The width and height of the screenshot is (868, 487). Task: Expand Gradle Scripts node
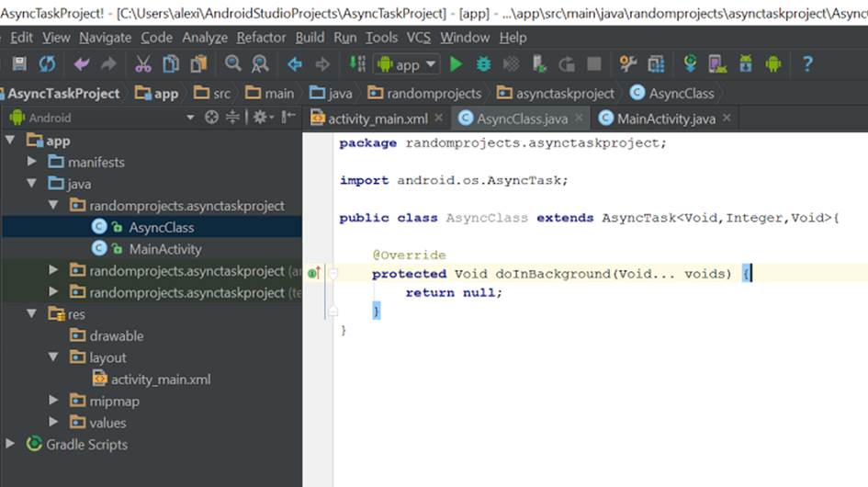point(10,443)
